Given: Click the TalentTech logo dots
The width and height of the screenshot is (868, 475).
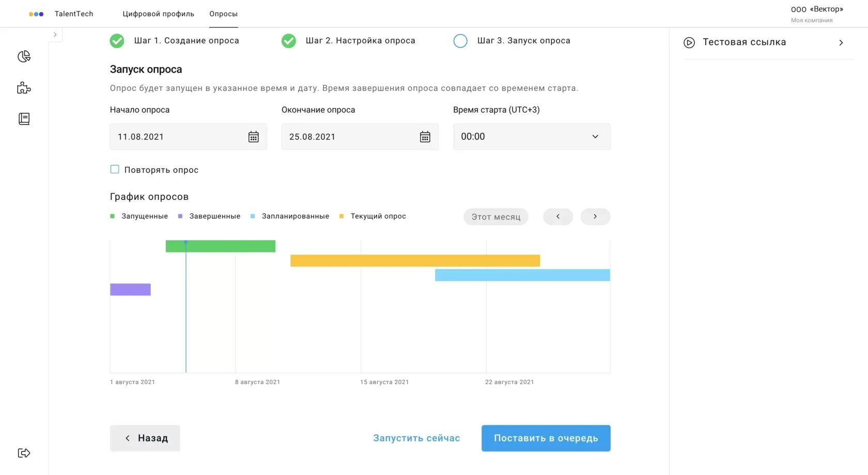Looking at the screenshot, I should (36, 14).
